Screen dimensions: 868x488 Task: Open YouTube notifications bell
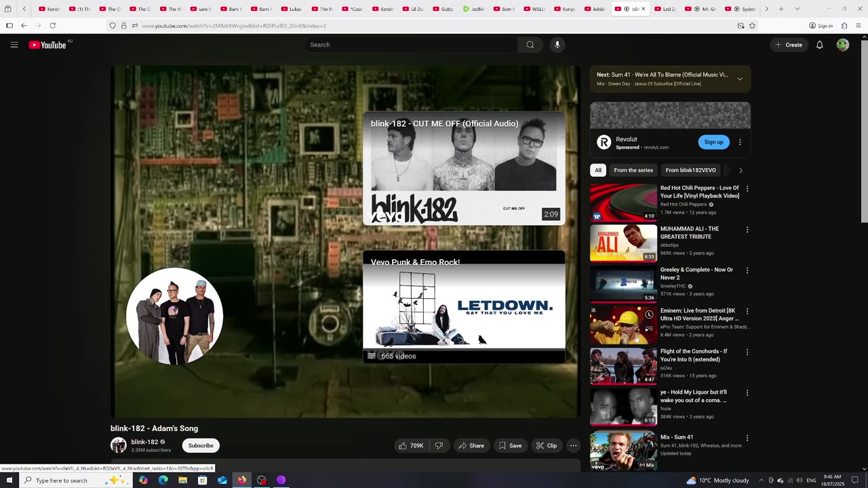pos(819,45)
